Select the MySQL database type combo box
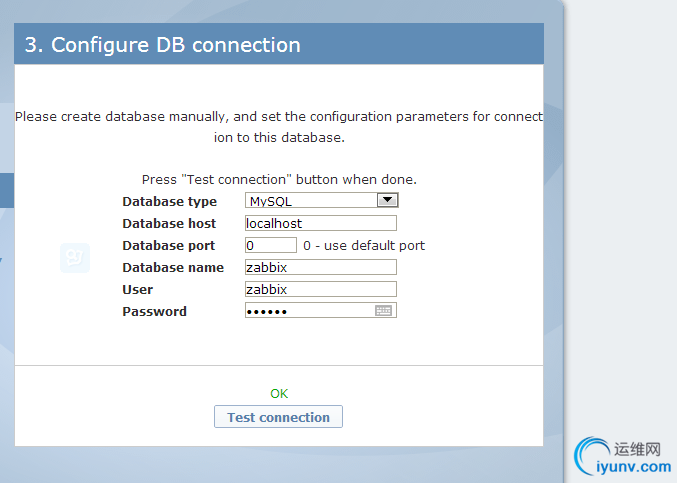The image size is (677, 483). pyautogui.click(x=312, y=201)
